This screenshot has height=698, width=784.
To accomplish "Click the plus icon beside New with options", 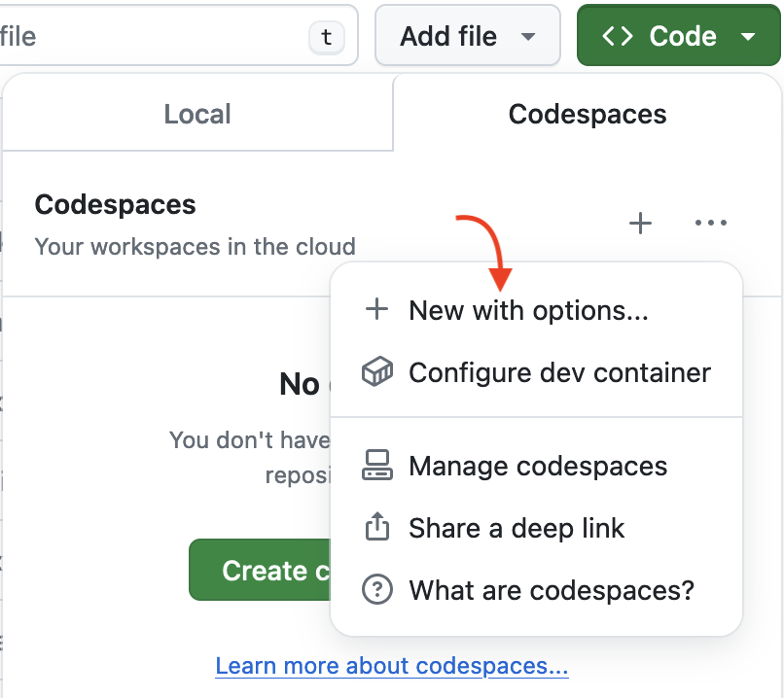I will pos(376,309).
